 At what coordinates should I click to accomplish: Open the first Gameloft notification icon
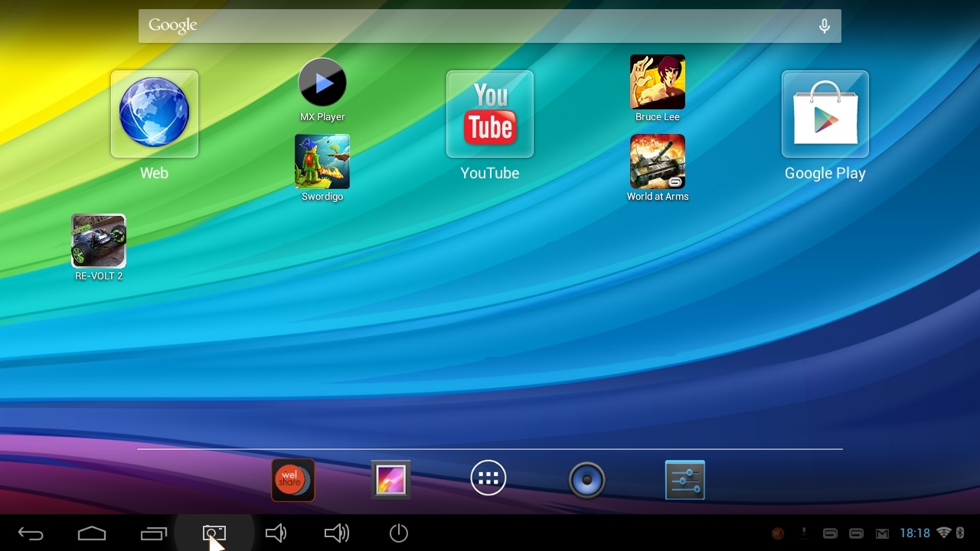pos(830,533)
